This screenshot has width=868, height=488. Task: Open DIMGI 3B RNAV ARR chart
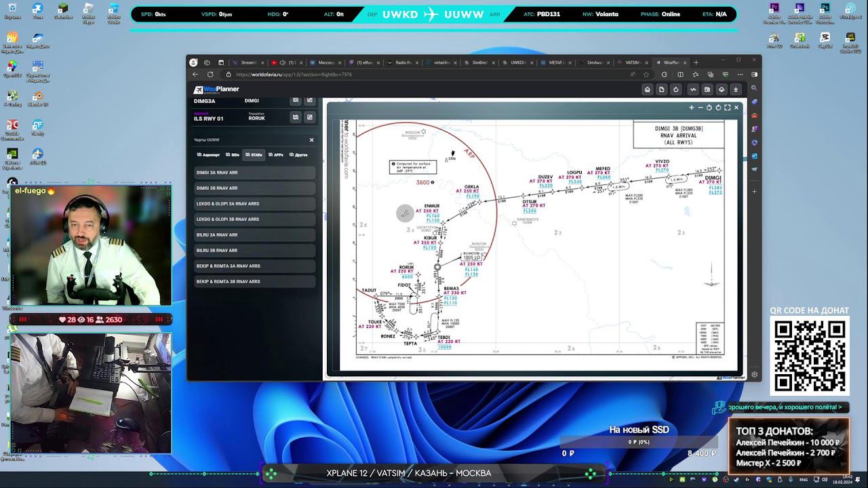pos(255,188)
